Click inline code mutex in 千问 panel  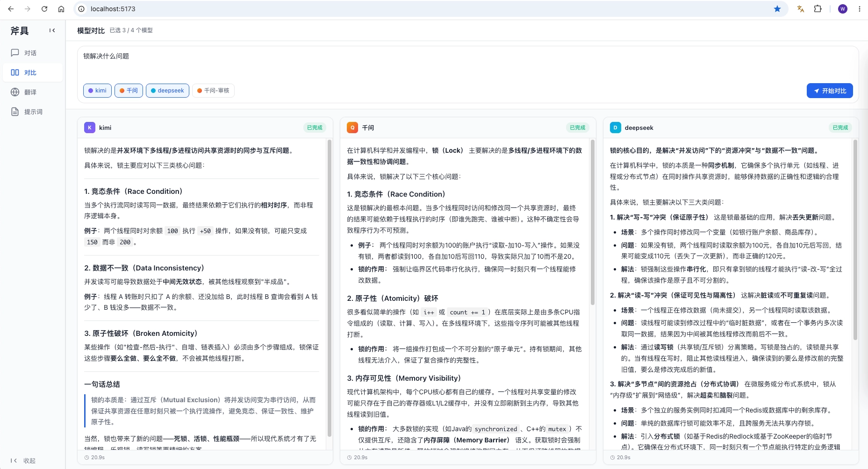[x=557, y=429]
